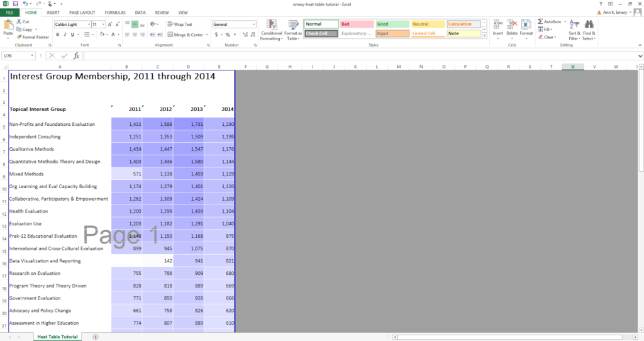
Task: Click the Cut scissors icon
Action: click(x=19, y=21)
